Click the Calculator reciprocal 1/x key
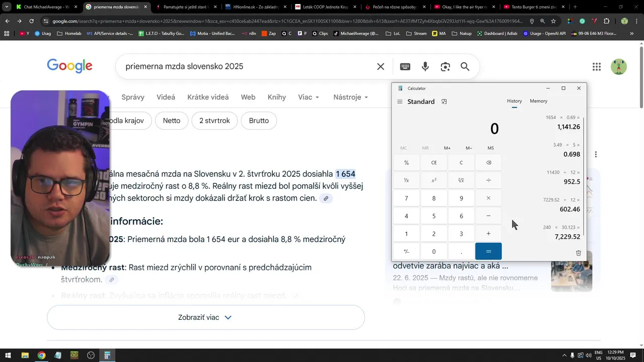644x362 pixels. pyautogui.click(x=407, y=180)
